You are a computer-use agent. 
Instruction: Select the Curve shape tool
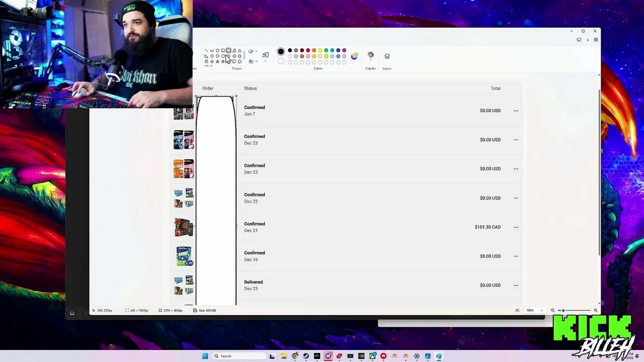212,50
